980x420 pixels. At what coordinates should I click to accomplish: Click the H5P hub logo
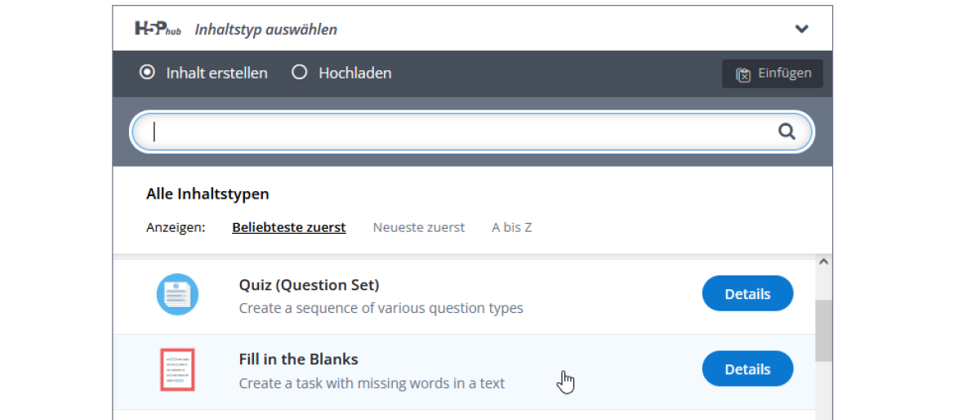click(x=158, y=29)
